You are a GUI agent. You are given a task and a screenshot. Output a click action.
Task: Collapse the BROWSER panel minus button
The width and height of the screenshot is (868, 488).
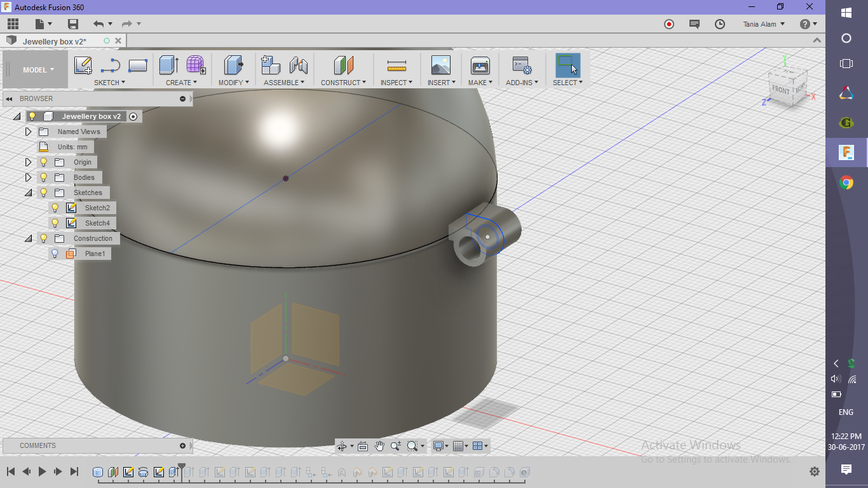[x=182, y=98]
